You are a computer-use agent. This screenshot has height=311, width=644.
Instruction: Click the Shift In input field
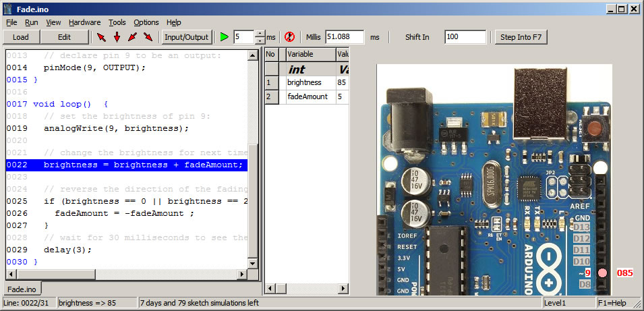[x=465, y=37]
